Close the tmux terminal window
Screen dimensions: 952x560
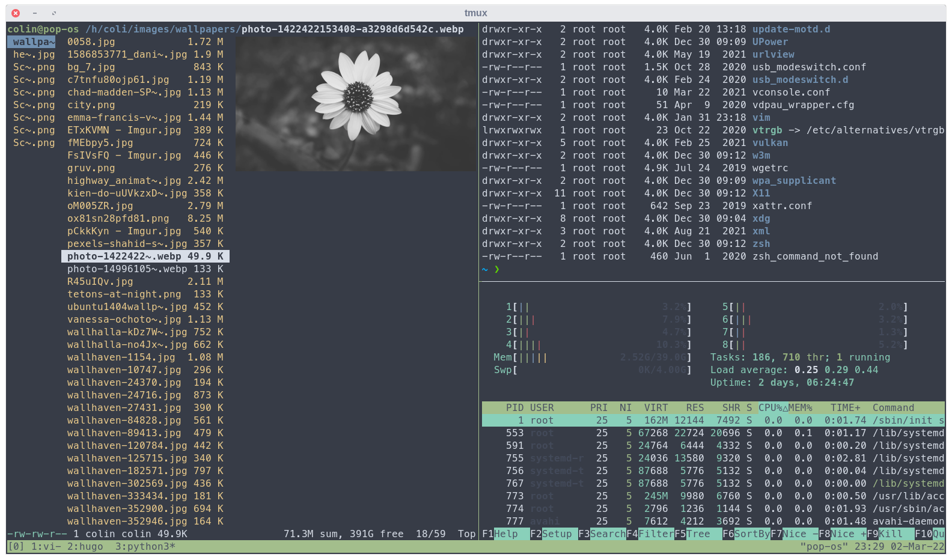coord(16,13)
